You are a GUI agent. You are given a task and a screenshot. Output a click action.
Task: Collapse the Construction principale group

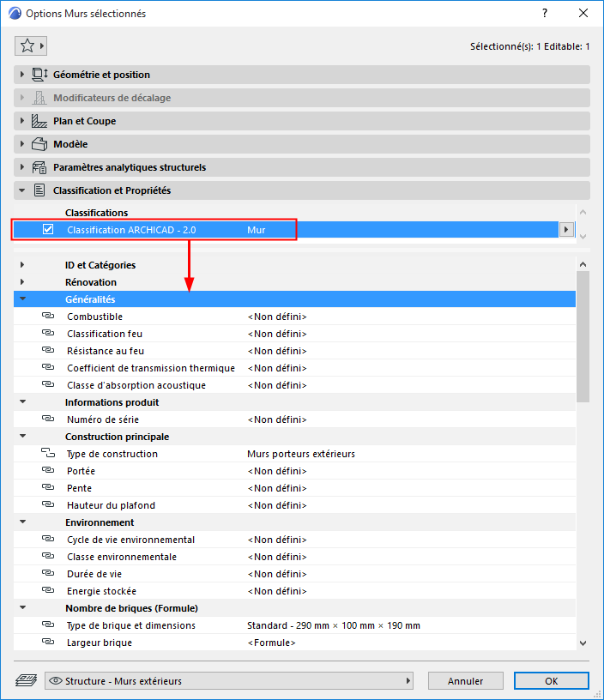point(23,436)
